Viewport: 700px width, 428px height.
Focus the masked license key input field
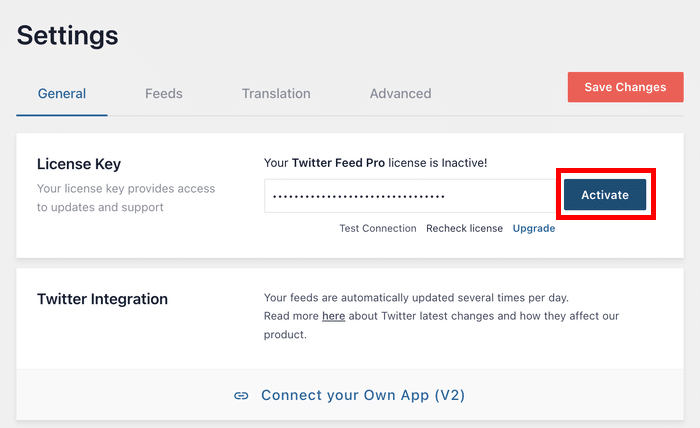[412, 196]
